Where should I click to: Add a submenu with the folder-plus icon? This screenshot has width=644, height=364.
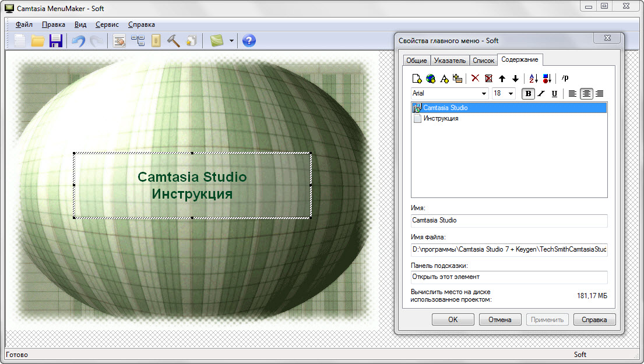458,79
